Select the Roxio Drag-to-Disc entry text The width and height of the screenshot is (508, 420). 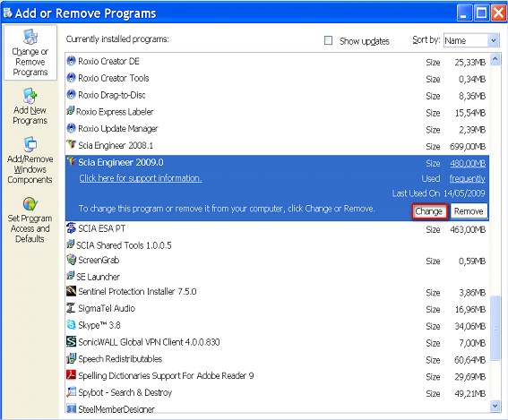tap(112, 95)
